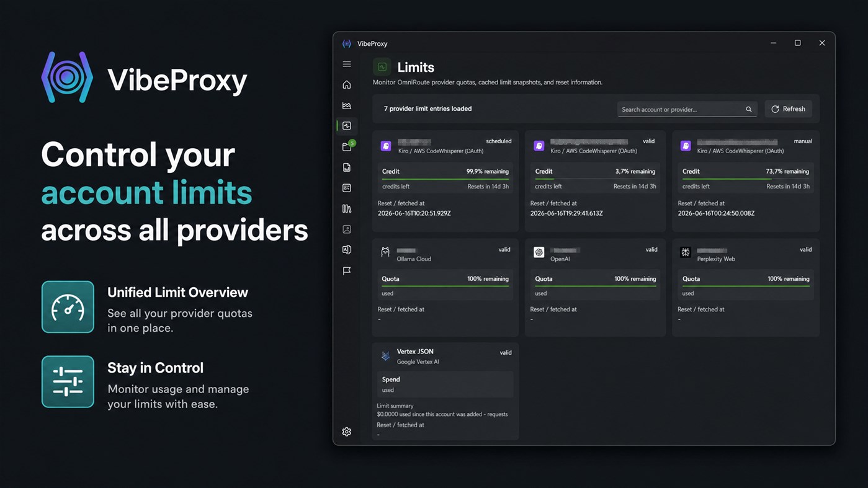Click the "valid" label on OpenAI card

point(651,249)
